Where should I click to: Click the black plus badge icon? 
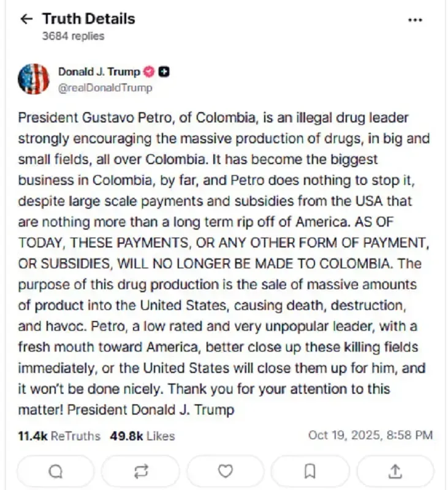coord(164,72)
